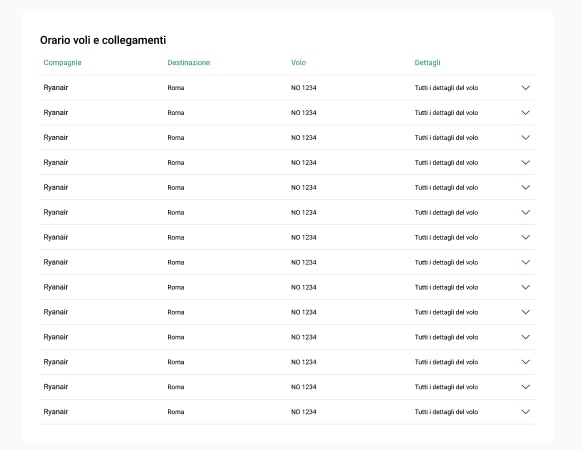Click the Dettagli column header
The height and width of the screenshot is (450, 582).
coord(427,62)
